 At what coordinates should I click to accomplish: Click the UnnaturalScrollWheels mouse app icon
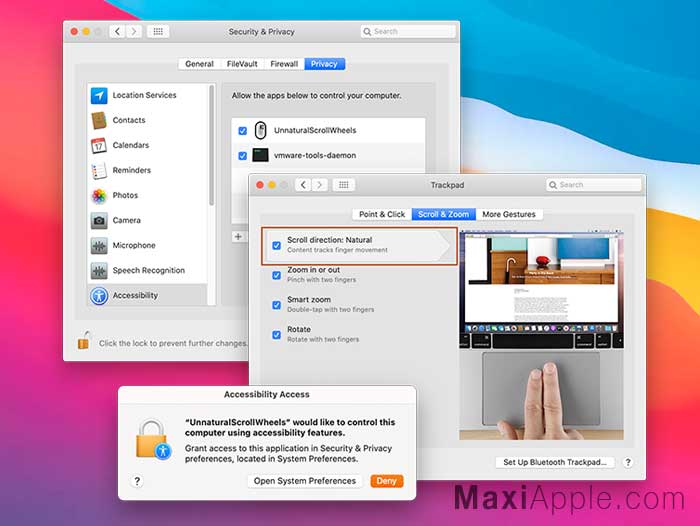coord(260,130)
